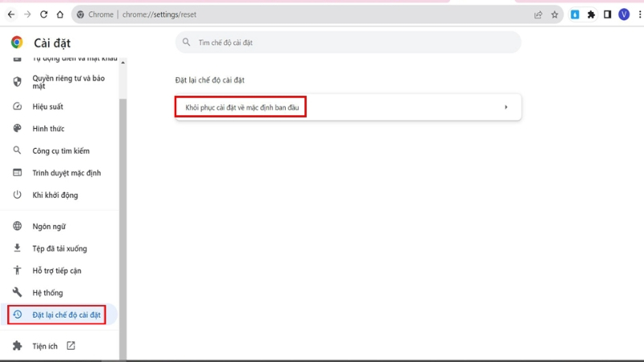Open Chrome three-dot menu
The width and height of the screenshot is (644, 362).
pos(640,14)
